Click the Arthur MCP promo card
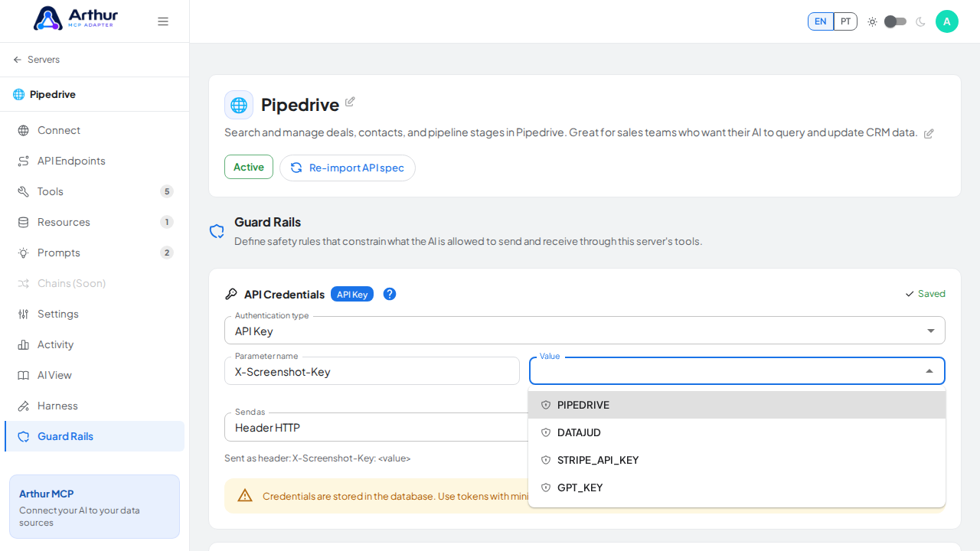Image resolution: width=980 pixels, height=551 pixels. point(94,507)
